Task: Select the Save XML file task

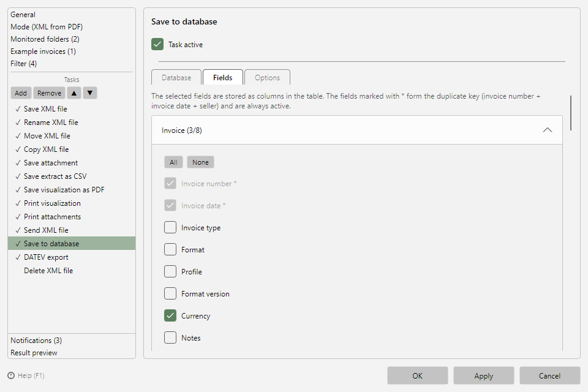Action: (x=71, y=109)
